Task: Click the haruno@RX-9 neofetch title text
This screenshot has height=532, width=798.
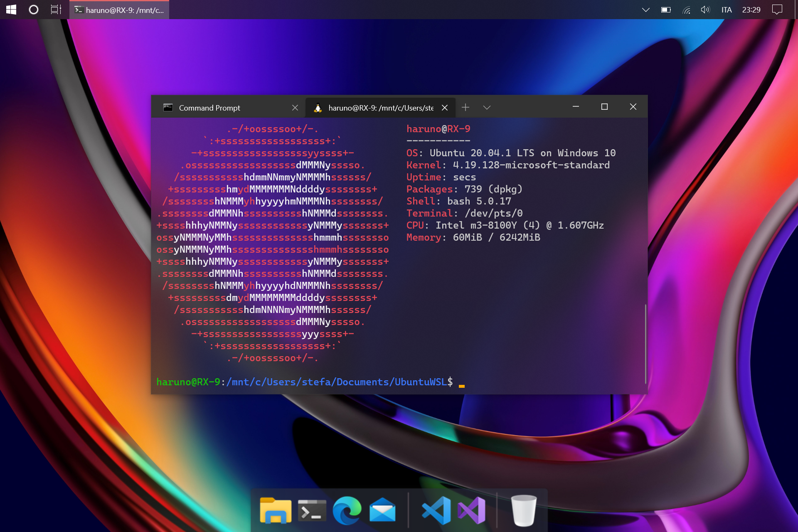Action: click(438, 129)
